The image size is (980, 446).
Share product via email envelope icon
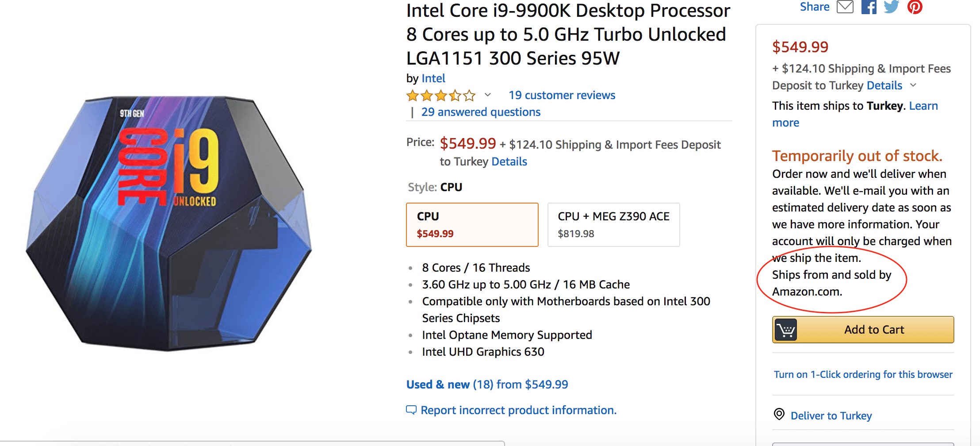[x=845, y=7]
